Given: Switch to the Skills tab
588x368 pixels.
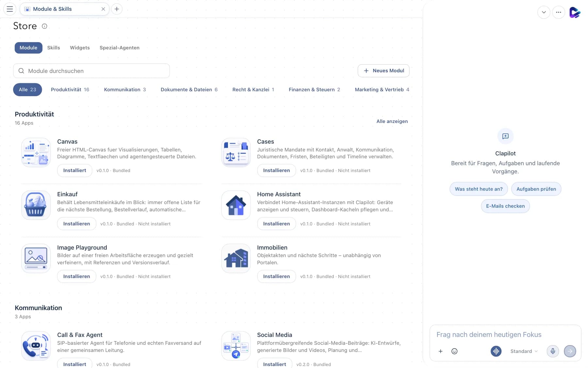Looking at the screenshot, I should [x=54, y=48].
